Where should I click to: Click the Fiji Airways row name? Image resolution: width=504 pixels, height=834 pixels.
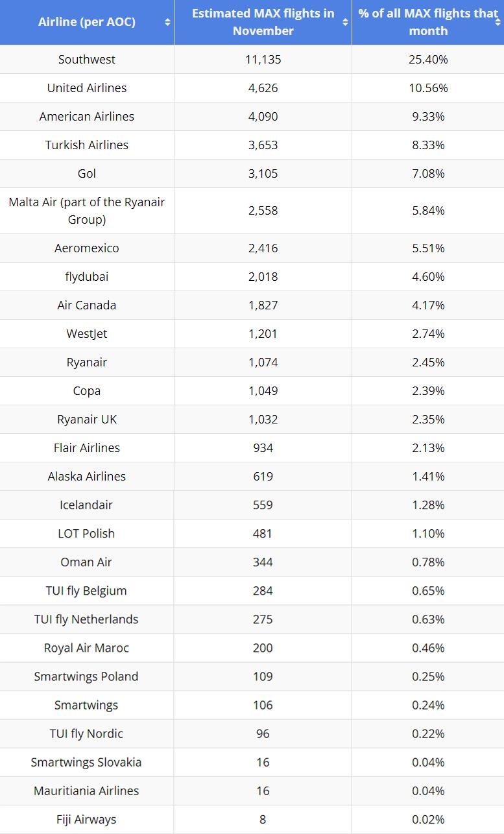click(x=87, y=818)
